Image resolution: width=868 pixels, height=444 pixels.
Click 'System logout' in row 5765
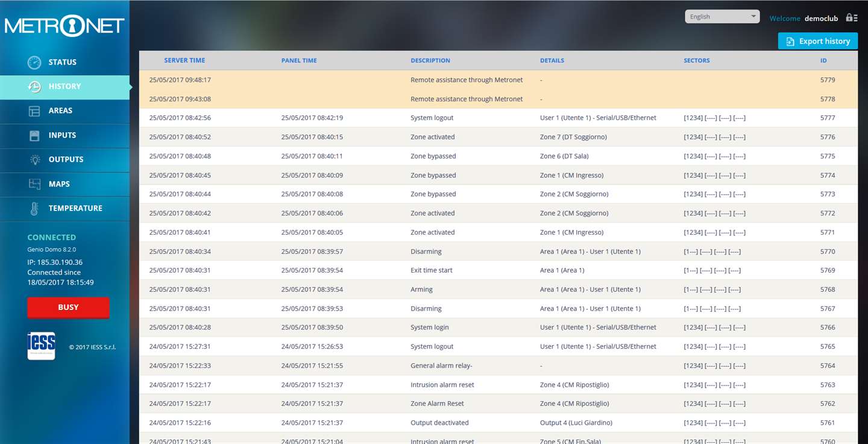click(x=432, y=347)
